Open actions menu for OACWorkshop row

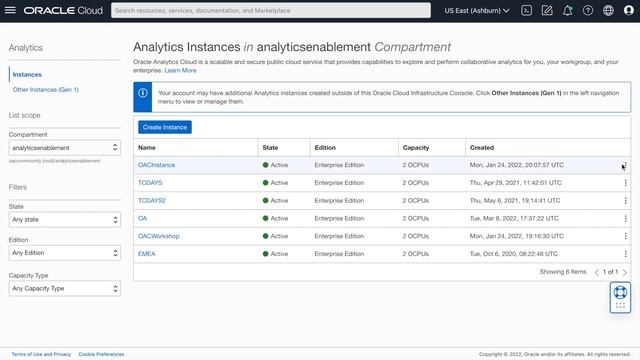pyautogui.click(x=625, y=236)
